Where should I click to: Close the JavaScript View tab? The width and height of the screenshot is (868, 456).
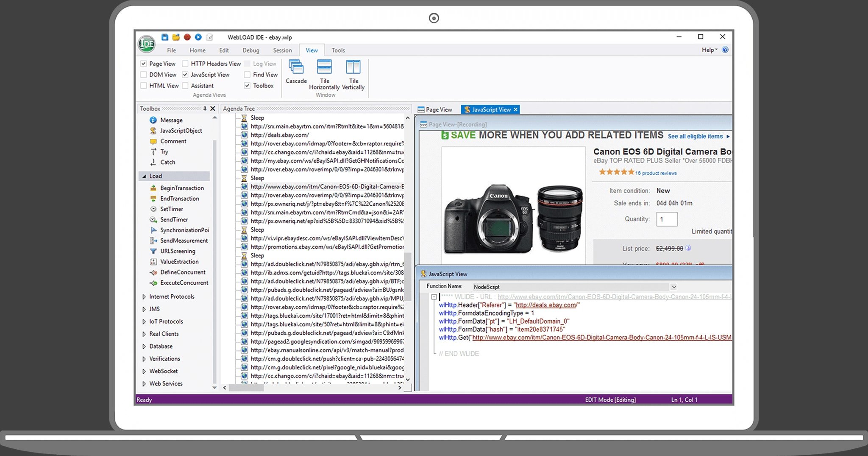515,109
